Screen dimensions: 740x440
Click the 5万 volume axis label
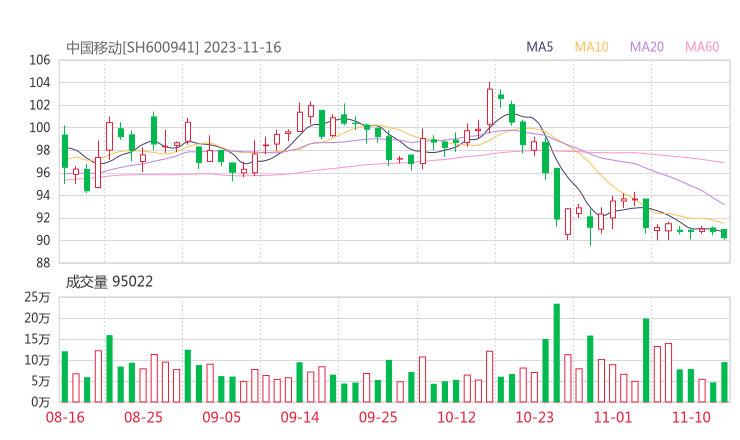click(41, 381)
